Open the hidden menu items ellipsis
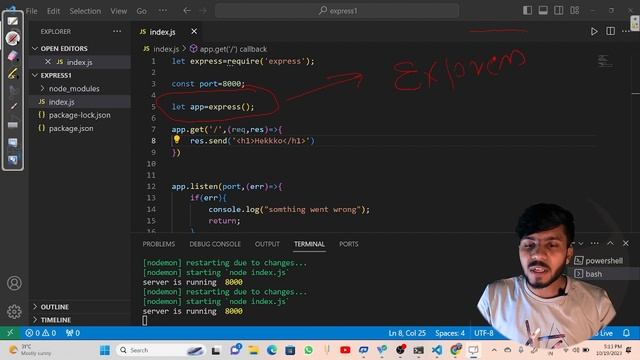 click(162, 11)
